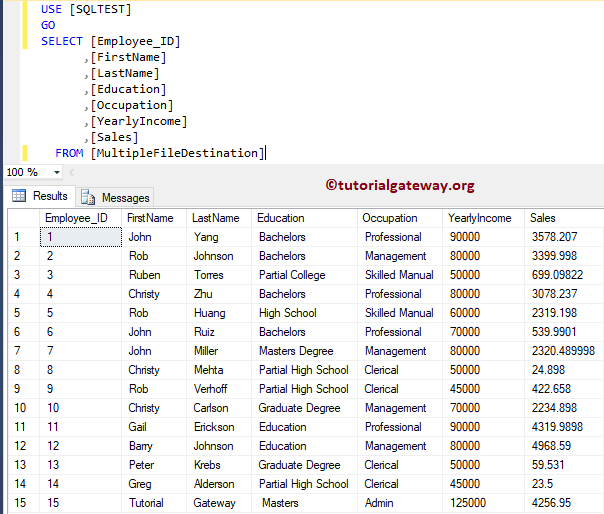Select the Education column header
This screenshot has width=604, height=514.
coord(304,218)
